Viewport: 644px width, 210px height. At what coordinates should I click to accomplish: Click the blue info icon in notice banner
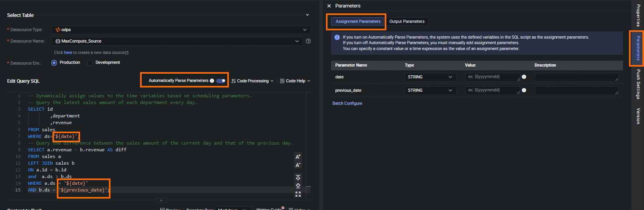337,37
